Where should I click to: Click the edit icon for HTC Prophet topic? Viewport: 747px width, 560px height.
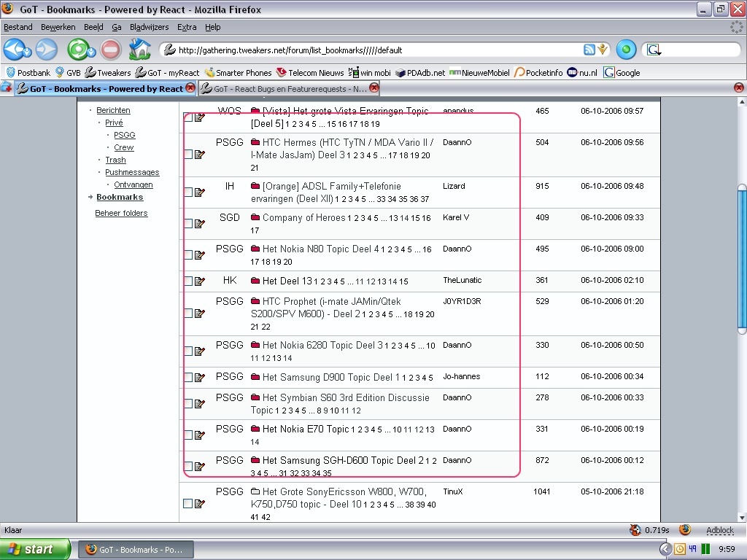point(200,314)
